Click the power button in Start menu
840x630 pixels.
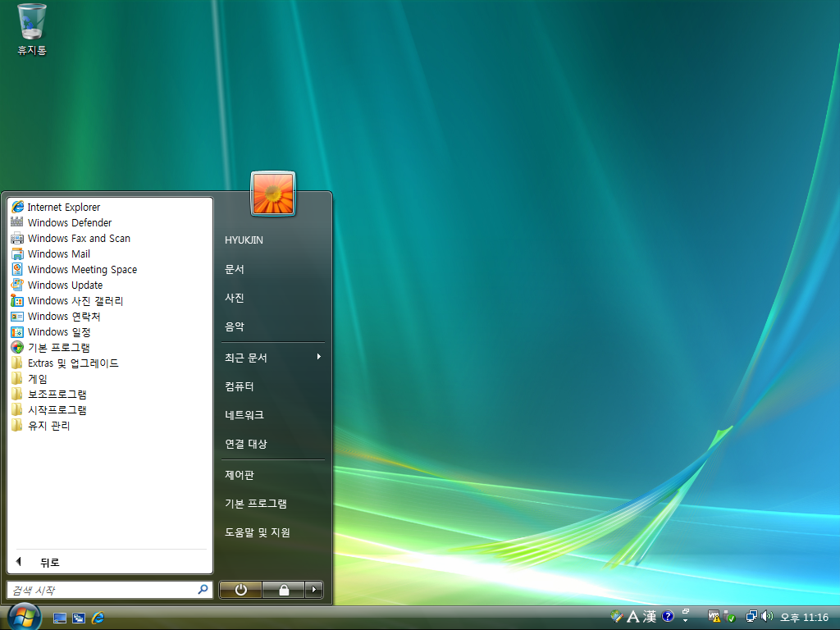click(240, 590)
